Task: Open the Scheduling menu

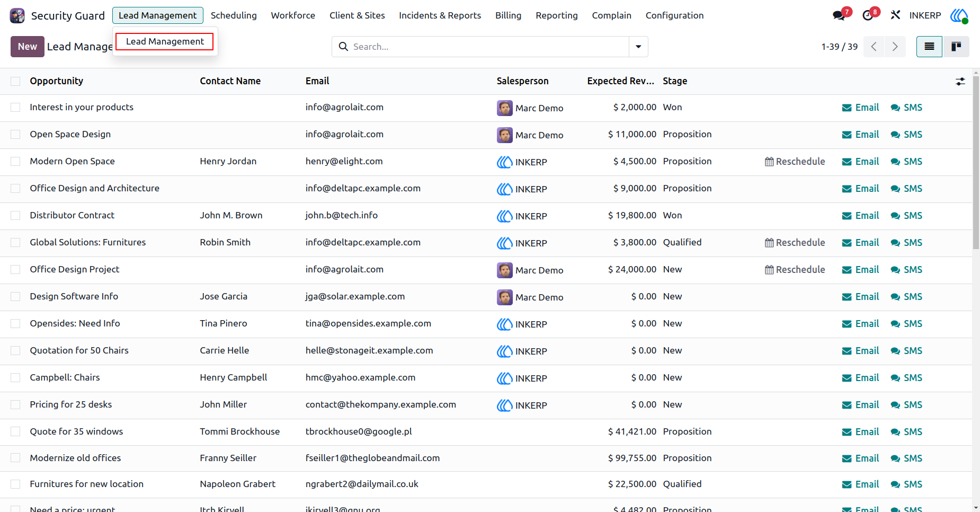Action: pyautogui.click(x=234, y=15)
